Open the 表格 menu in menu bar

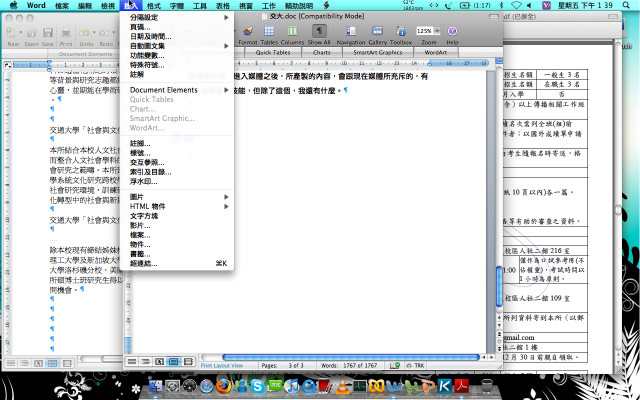[223, 6]
